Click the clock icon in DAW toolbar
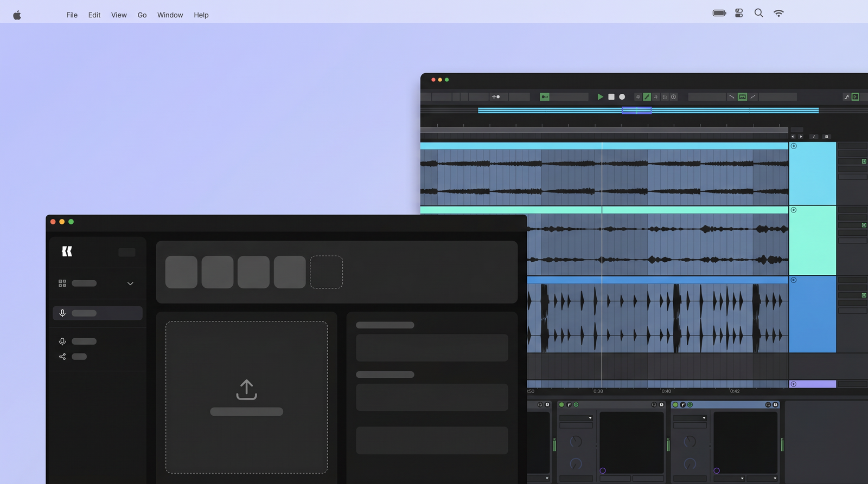Viewport: 868px width, 484px height. (673, 96)
